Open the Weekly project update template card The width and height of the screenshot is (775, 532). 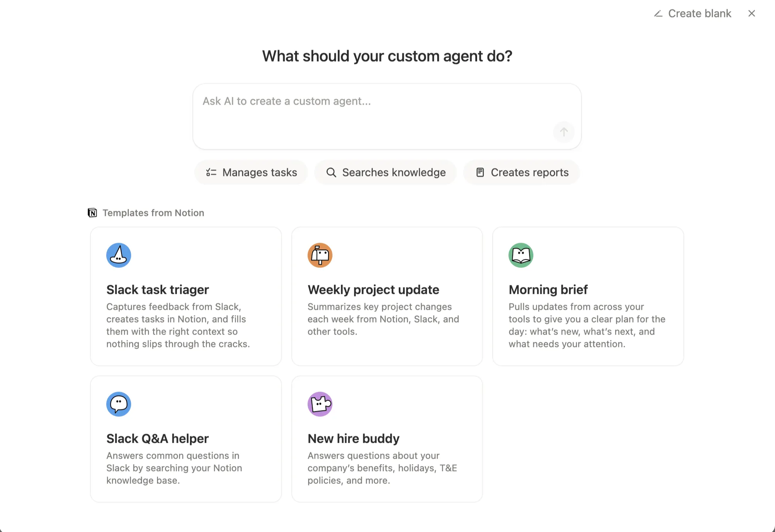point(387,296)
